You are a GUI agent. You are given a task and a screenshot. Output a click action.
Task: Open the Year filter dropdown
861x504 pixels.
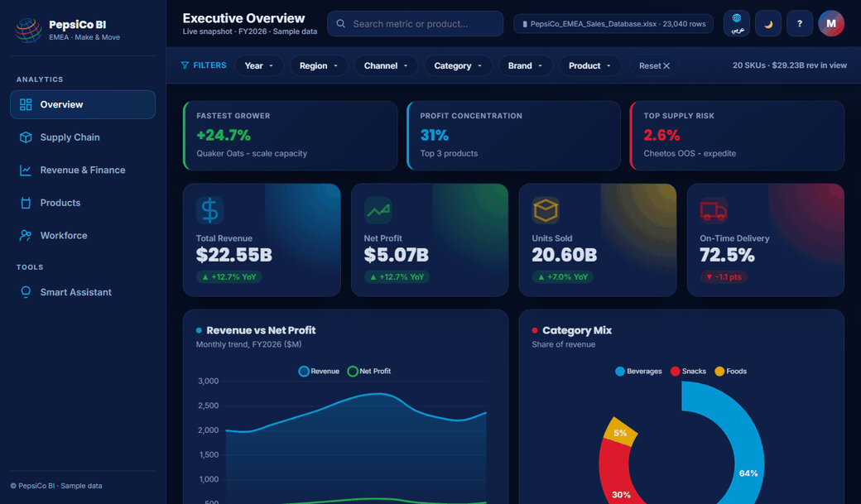point(259,65)
